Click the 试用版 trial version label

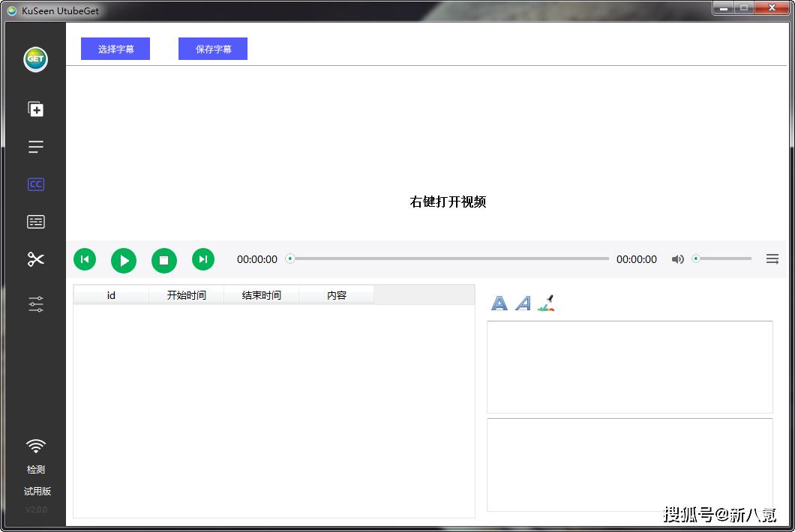click(37, 491)
